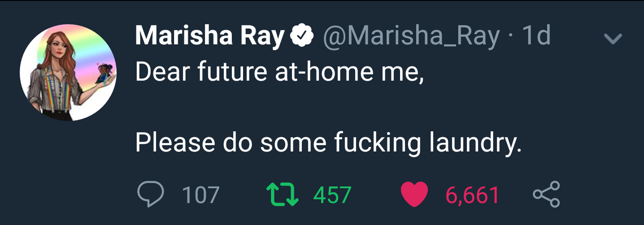
Task: Click the Marisha Ray display name
Action: pos(210,36)
